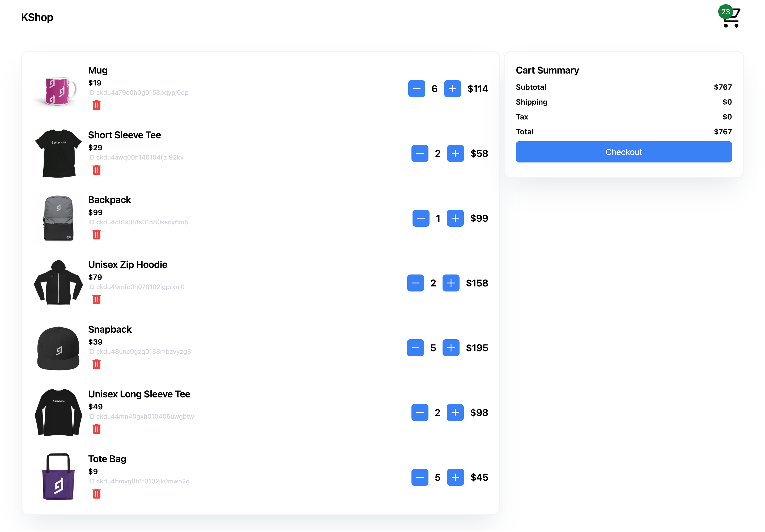Go to the KShop home logo

[37, 17]
